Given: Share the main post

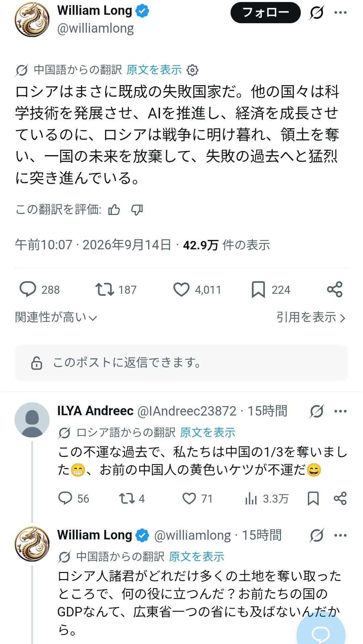Looking at the screenshot, I should (334, 289).
